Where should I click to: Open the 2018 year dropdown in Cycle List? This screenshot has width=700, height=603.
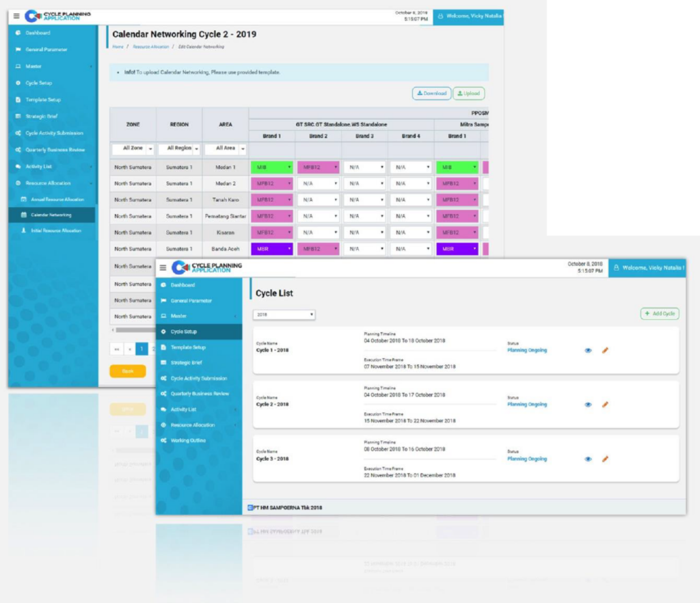[x=284, y=314]
